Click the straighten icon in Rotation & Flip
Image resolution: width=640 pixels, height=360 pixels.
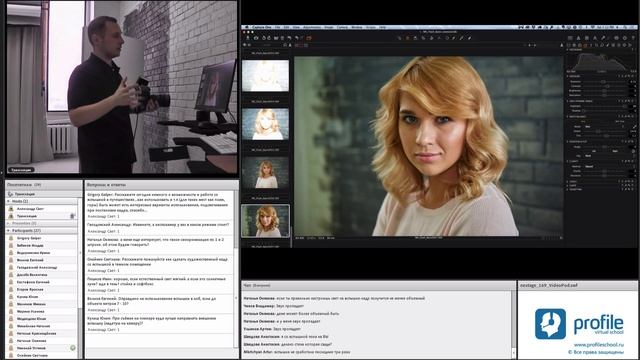pos(633,151)
